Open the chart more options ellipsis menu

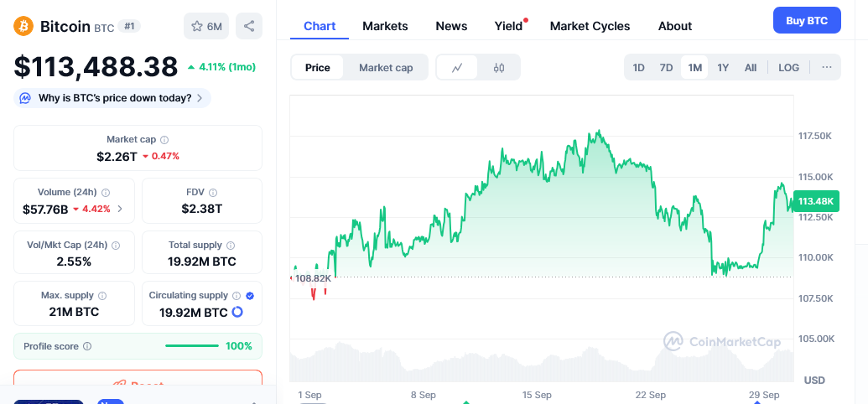coord(826,68)
